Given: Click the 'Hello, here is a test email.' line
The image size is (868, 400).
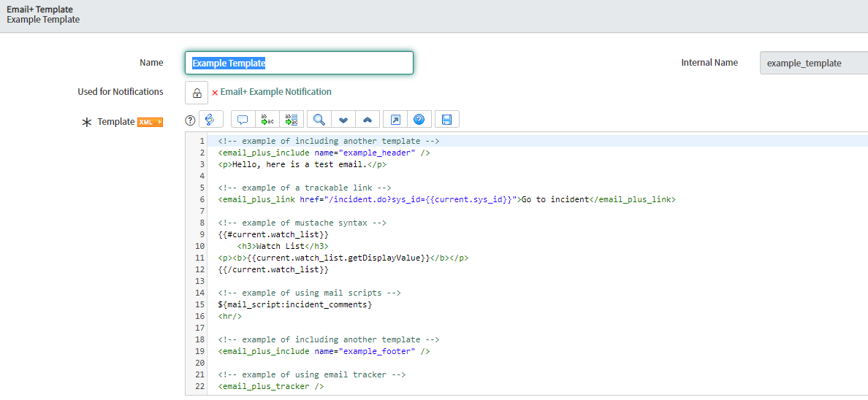Looking at the screenshot, I should click(302, 164).
